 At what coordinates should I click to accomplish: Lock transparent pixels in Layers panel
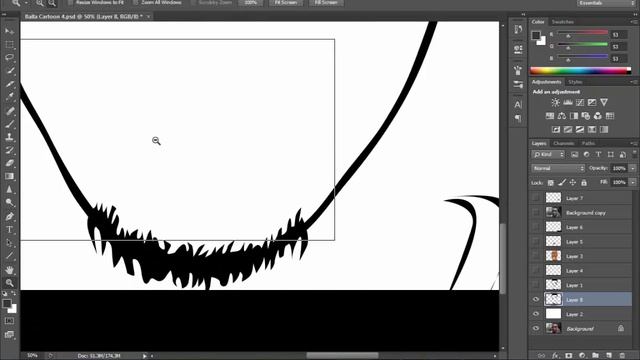point(551,183)
